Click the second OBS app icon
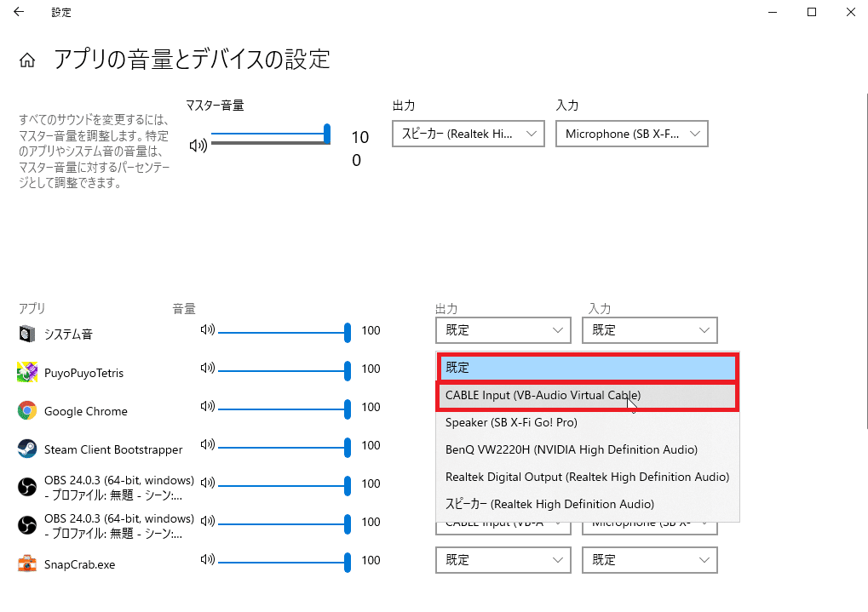The image size is (868, 612). coord(27,525)
